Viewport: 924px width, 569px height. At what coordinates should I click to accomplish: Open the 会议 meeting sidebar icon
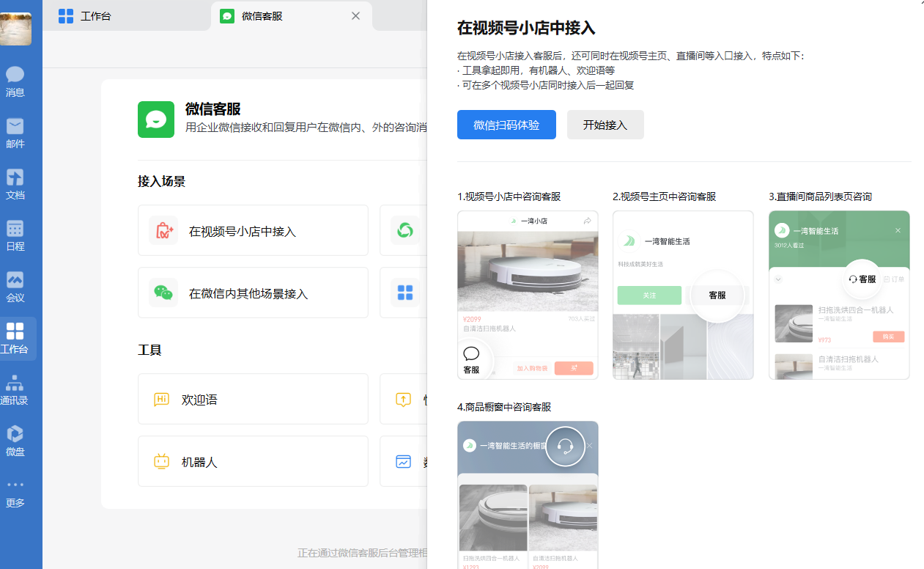click(x=15, y=287)
